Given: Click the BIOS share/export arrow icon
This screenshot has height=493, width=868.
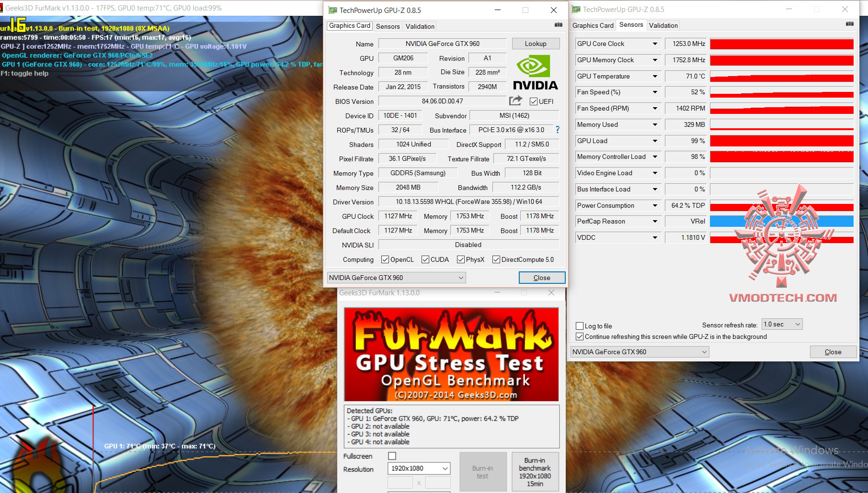Looking at the screenshot, I should click(516, 101).
